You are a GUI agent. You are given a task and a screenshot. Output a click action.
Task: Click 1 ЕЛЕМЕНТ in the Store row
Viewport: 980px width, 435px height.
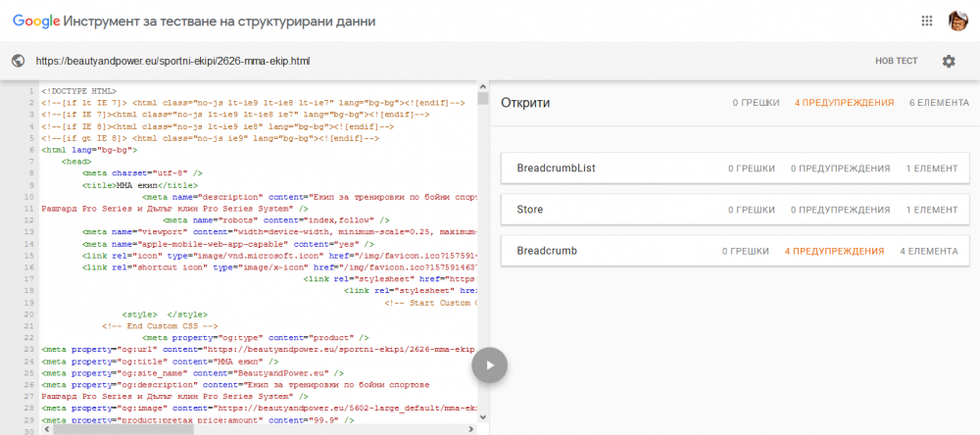(932, 210)
